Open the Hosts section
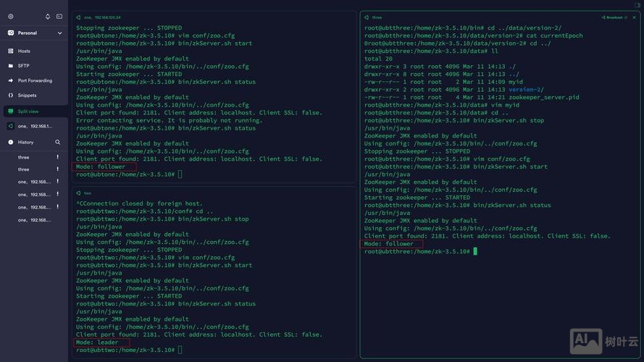The image size is (644, 362). (x=24, y=51)
